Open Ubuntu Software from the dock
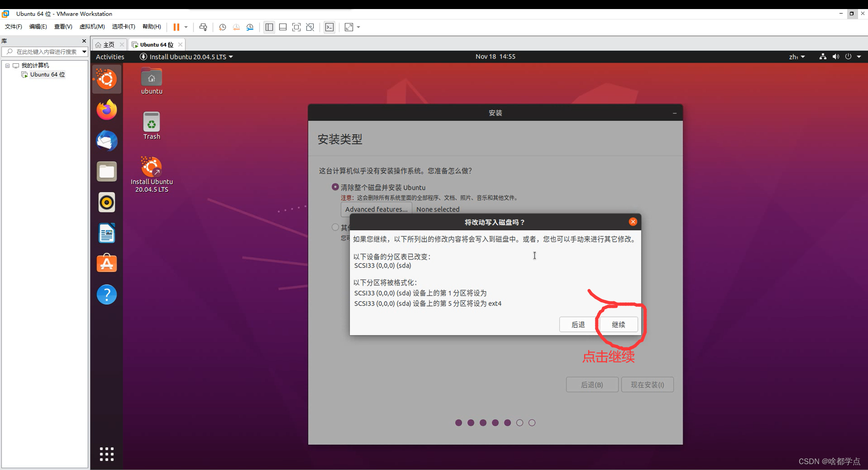The width and height of the screenshot is (868, 470). pos(107,263)
